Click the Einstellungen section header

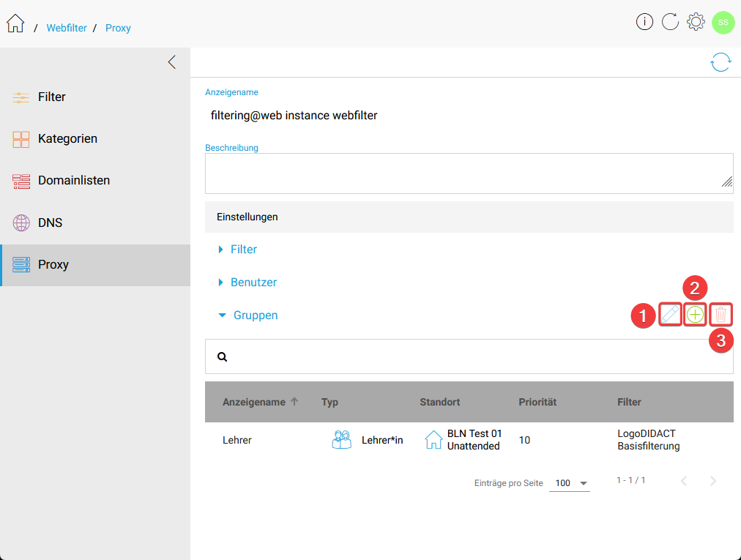[469, 217]
